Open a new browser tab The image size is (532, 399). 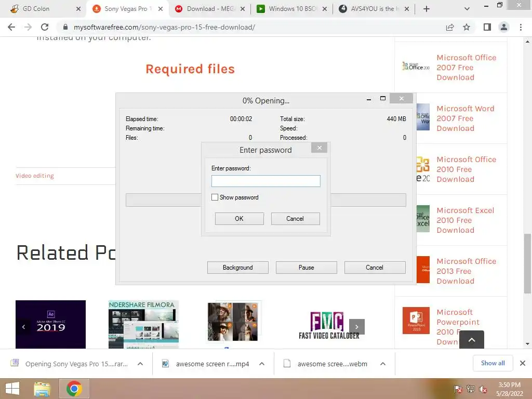click(x=427, y=9)
